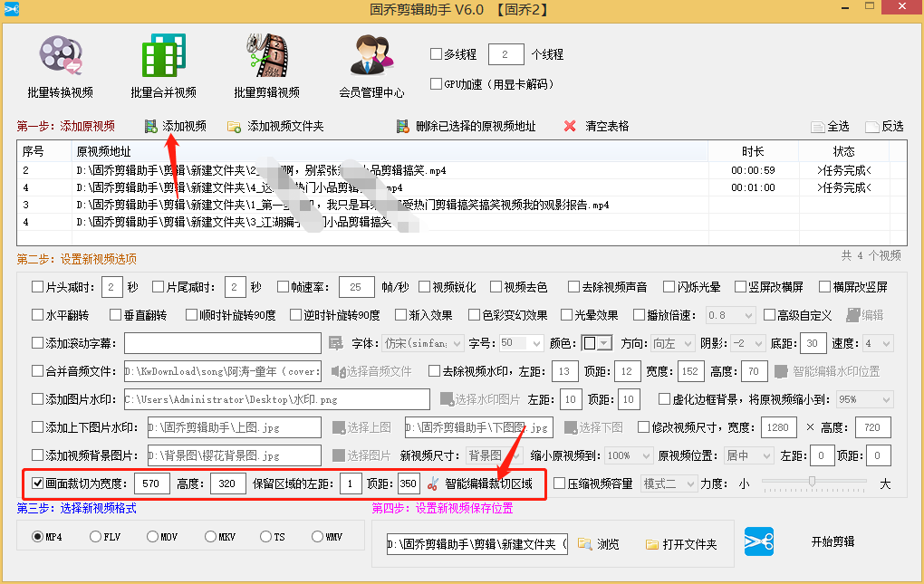Click the 选择水印图片 icon
Viewport: 924px width, 584px height.
[x=447, y=399]
